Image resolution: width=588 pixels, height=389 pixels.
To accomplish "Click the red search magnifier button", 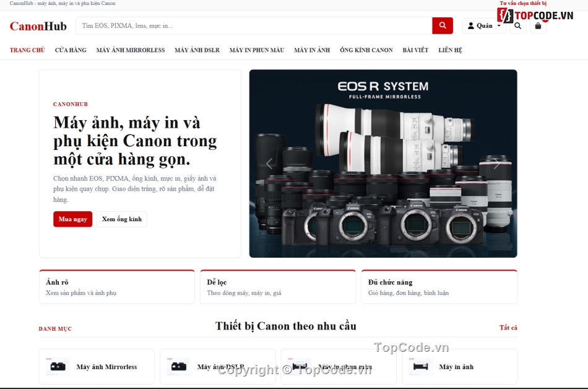I will point(443,25).
